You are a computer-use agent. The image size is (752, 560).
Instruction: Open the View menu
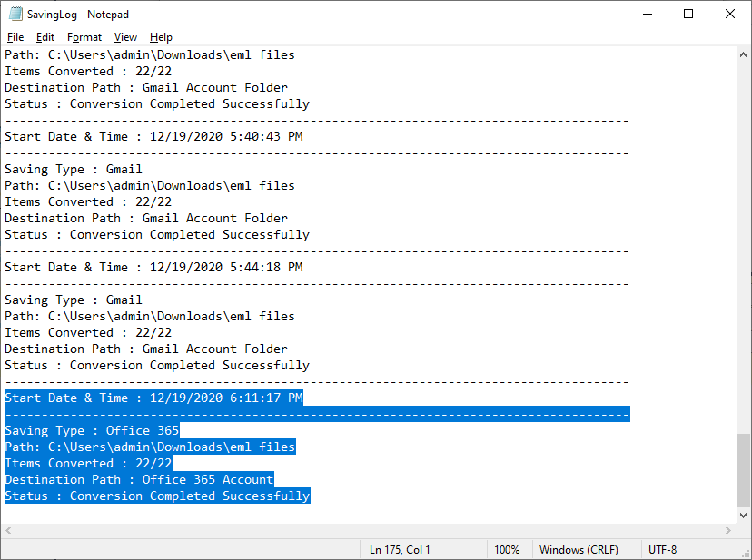point(125,37)
